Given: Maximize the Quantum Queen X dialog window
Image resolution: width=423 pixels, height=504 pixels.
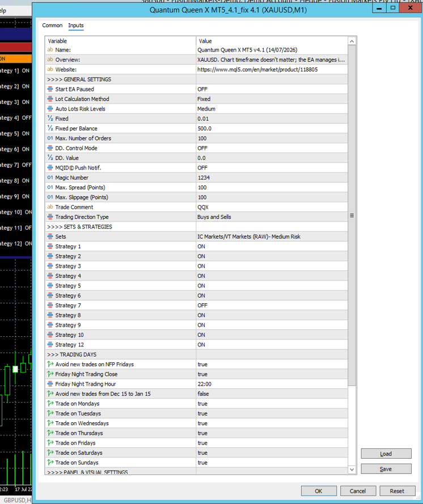Looking at the screenshot, I should coord(393,8).
